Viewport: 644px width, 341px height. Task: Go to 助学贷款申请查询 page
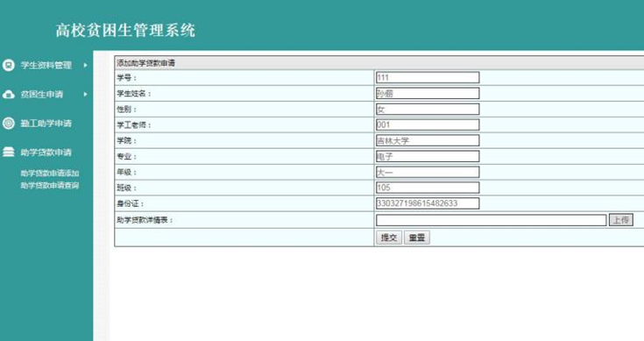[x=50, y=185]
